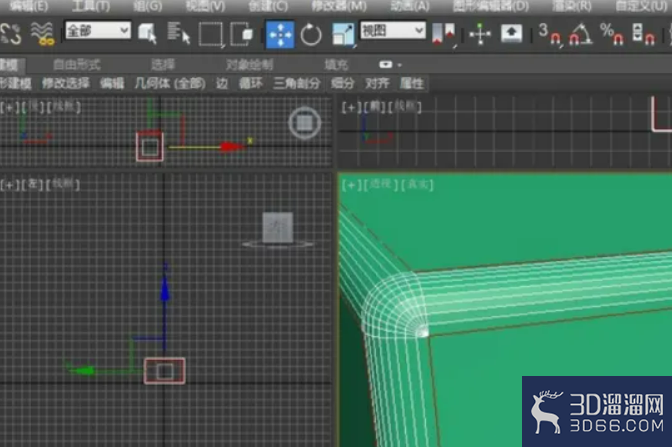Click the Select and Manipulate icon
The height and width of the screenshot is (447, 672).
coord(480,34)
